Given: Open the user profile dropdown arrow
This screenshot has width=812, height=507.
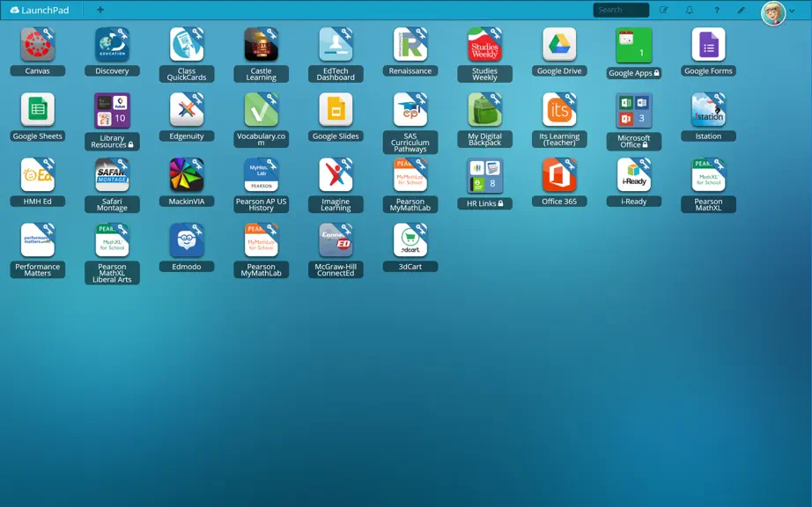Looking at the screenshot, I should 793,11.
